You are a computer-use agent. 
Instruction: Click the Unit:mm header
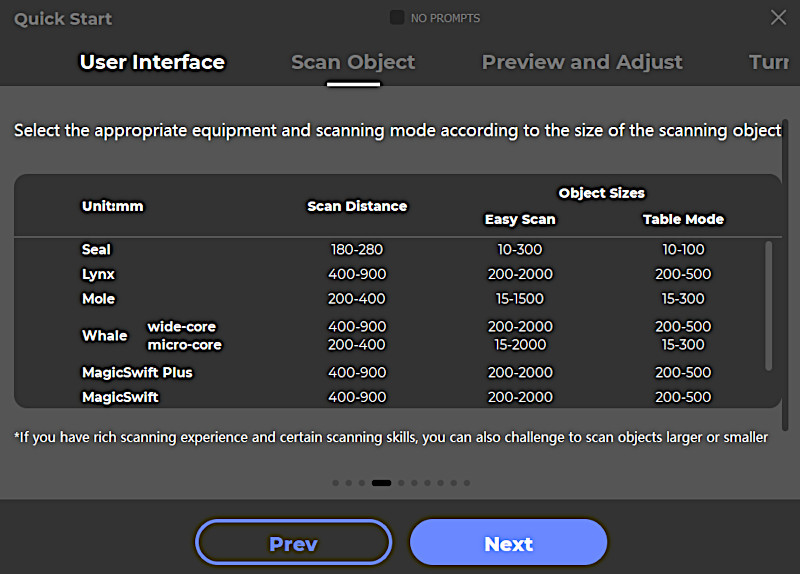113,206
